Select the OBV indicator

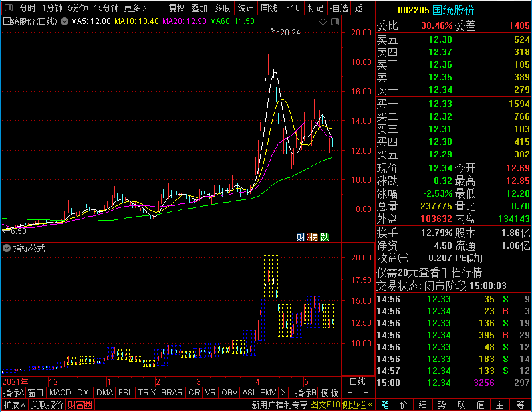pyautogui.click(x=229, y=393)
